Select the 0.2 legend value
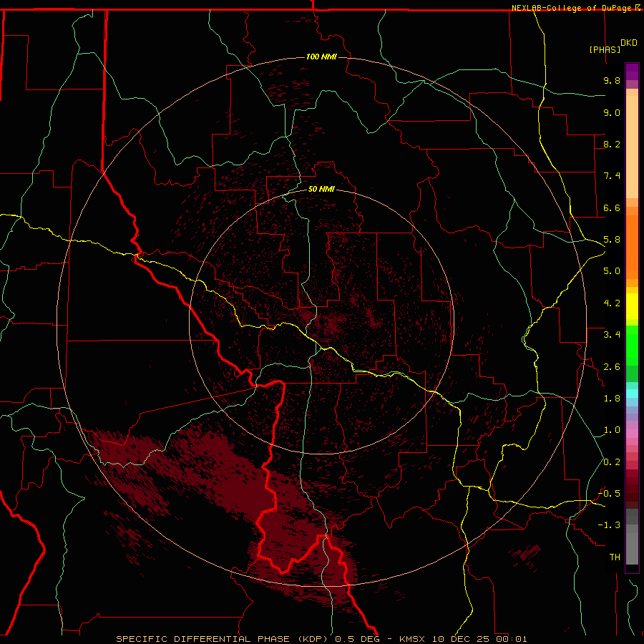 [x=612, y=462]
